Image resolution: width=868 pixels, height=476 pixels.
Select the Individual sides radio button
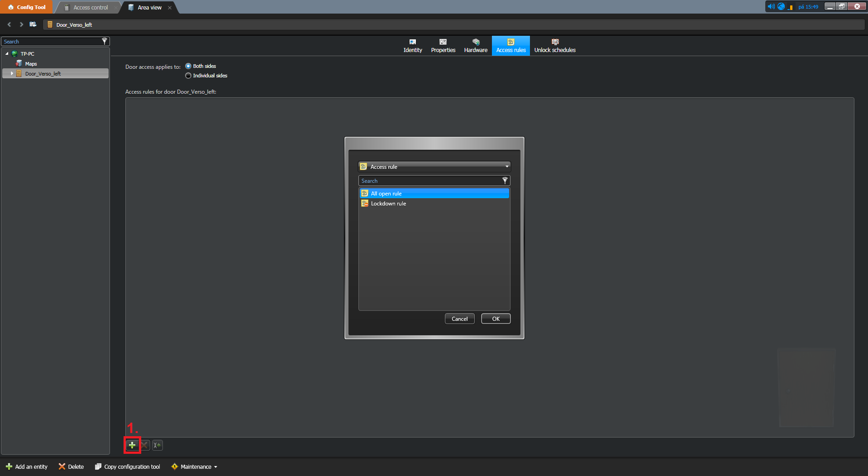coord(188,76)
